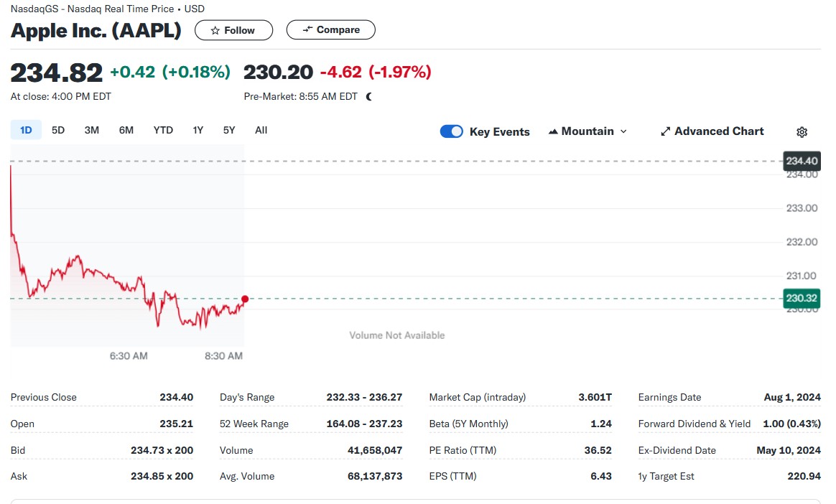Click the 232.00 price axis label
Image resolution: width=836 pixels, height=504 pixels.
[x=802, y=242]
